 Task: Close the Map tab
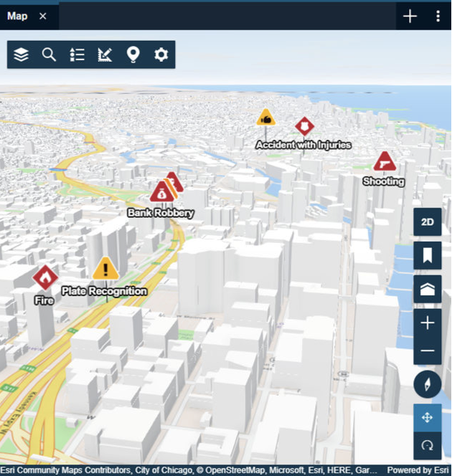(x=43, y=16)
